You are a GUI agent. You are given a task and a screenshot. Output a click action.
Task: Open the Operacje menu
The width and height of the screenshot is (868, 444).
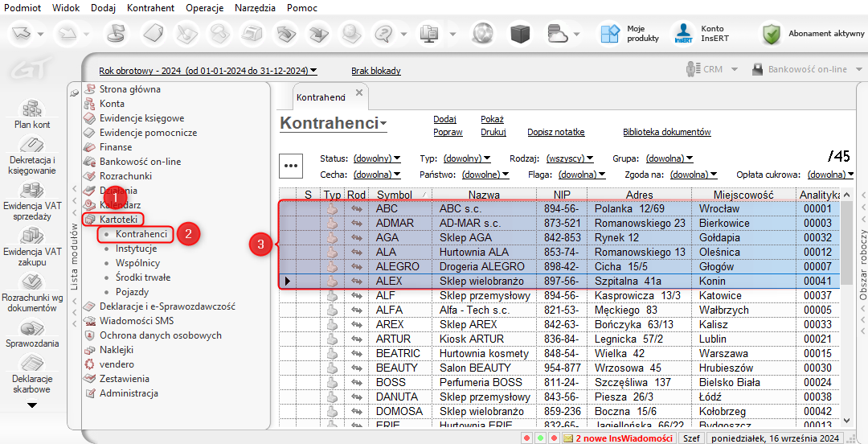[x=204, y=8]
